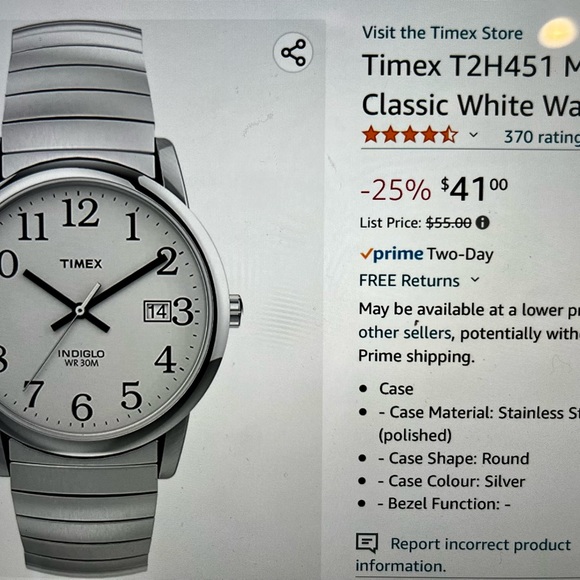Open Report incorrect product information link

click(464, 555)
